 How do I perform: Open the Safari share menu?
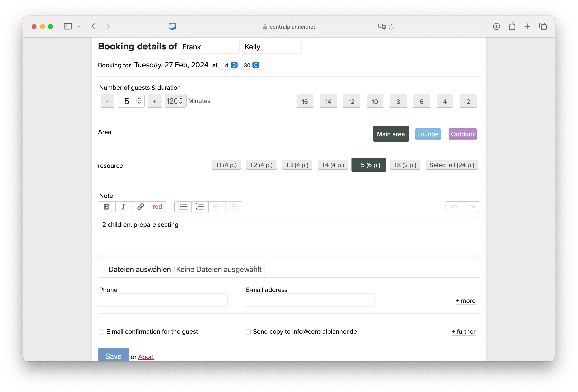pos(512,26)
